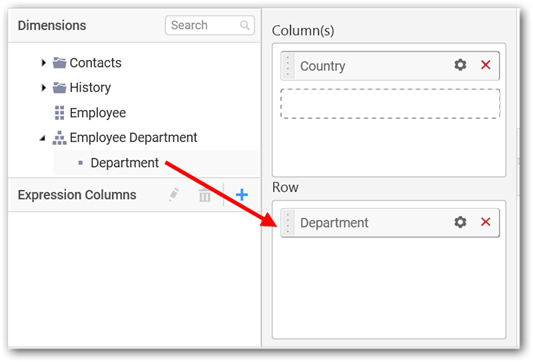The width and height of the screenshot is (533, 362).
Task: Remove Department with the red X
Action: (486, 222)
